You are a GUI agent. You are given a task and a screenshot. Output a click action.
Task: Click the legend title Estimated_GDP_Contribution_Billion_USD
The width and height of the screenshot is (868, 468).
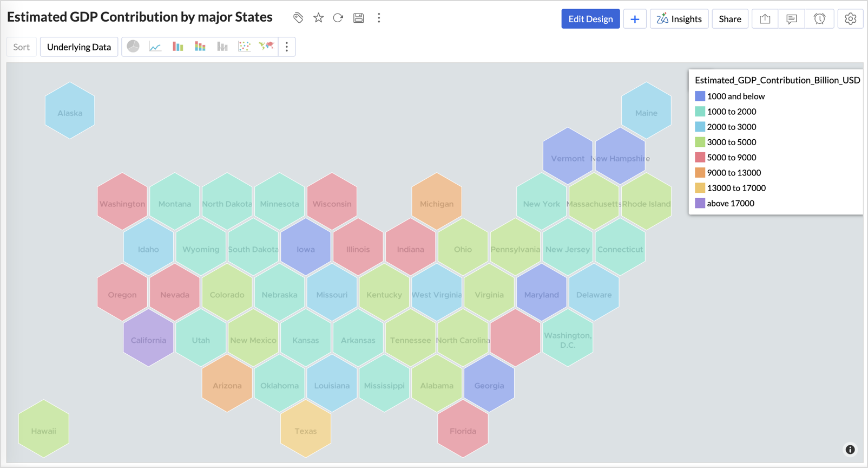(x=777, y=80)
